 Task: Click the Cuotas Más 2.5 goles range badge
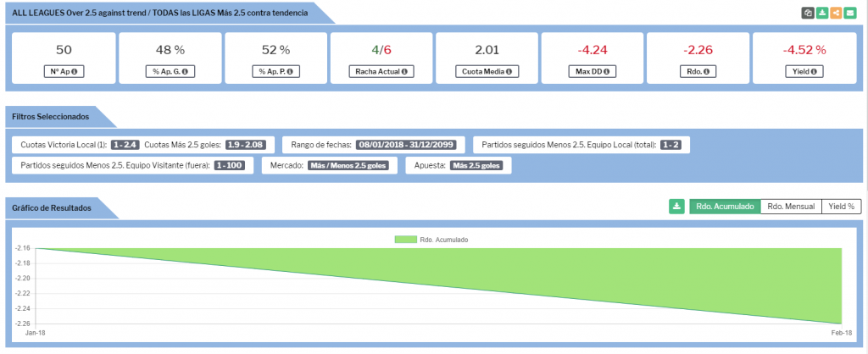click(246, 145)
